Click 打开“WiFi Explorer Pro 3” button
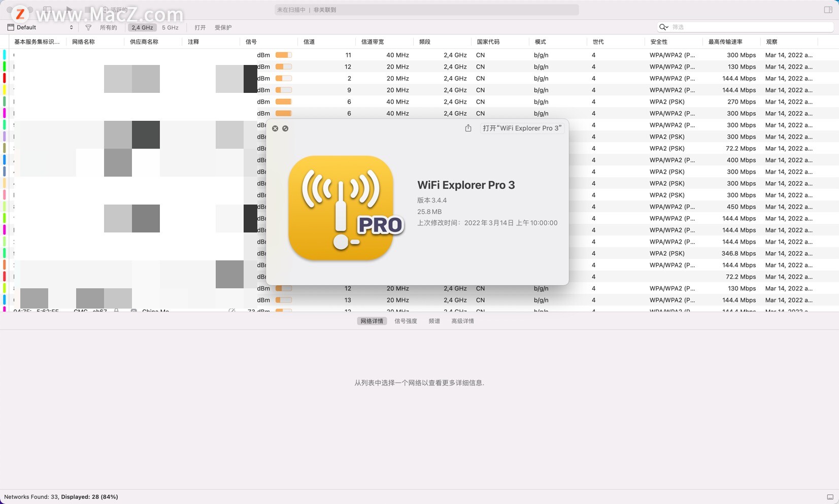This screenshot has height=504, width=839. pyautogui.click(x=522, y=128)
